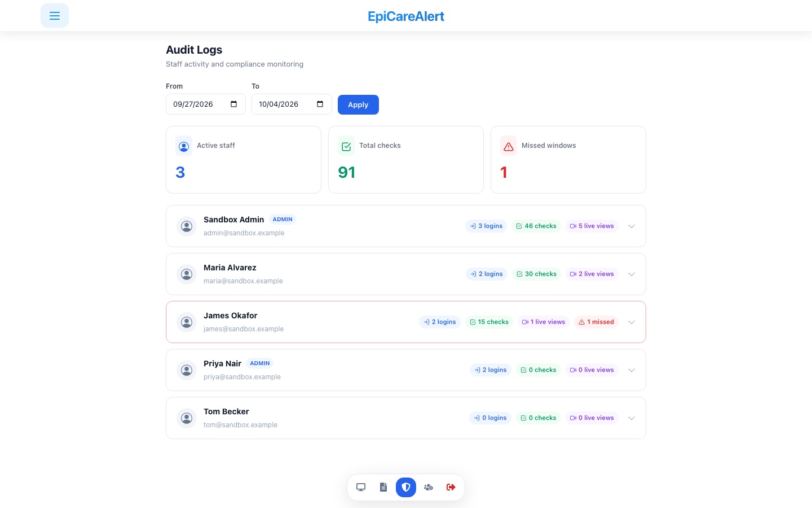Click Priya Nair's avatar icon
The width and height of the screenshot is (812, 508).
tap(187, 370)
